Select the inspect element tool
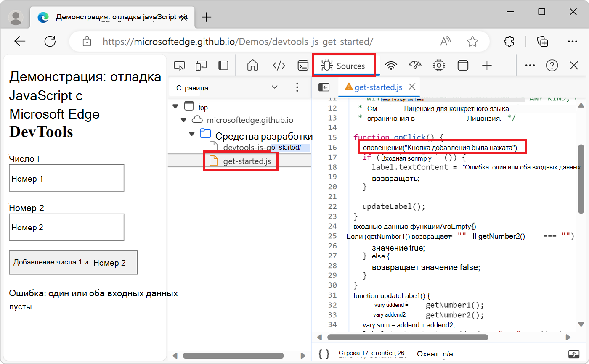 pos(180,65)
